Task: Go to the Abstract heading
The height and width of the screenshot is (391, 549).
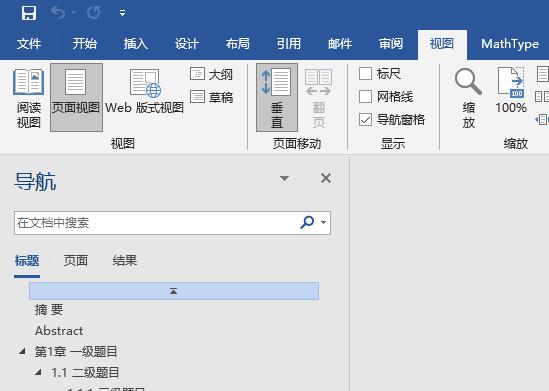Action: (x=59, y=331)
